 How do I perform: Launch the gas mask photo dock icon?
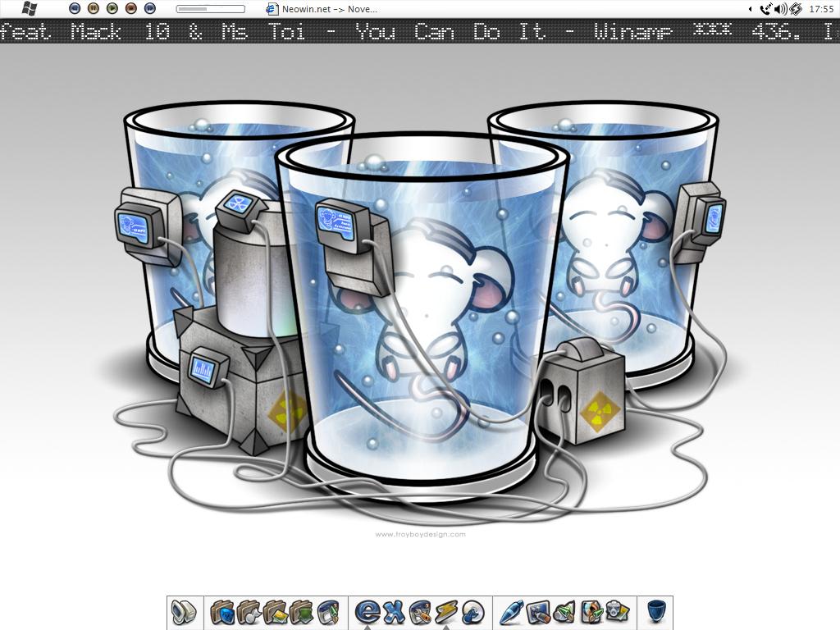coord(617,612)
